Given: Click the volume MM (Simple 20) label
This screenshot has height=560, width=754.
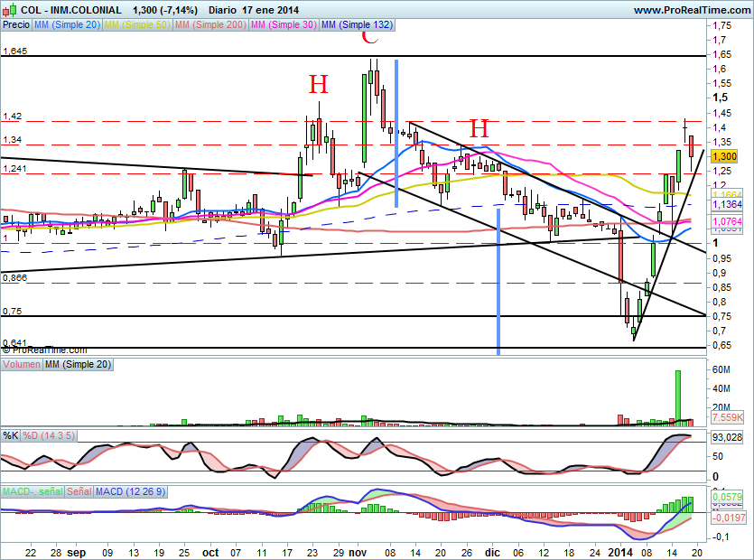Looking at the screenshot, I should click(78, 364).
